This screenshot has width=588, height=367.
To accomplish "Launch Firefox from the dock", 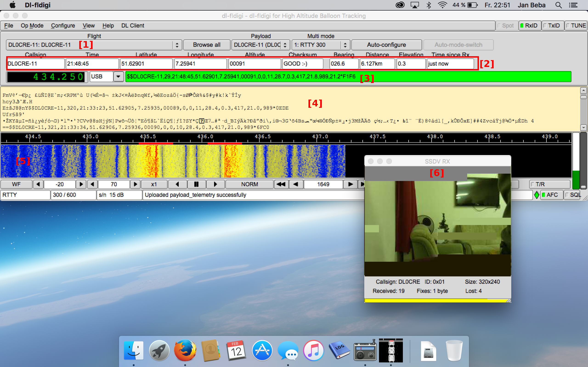I will pos(185,351).
